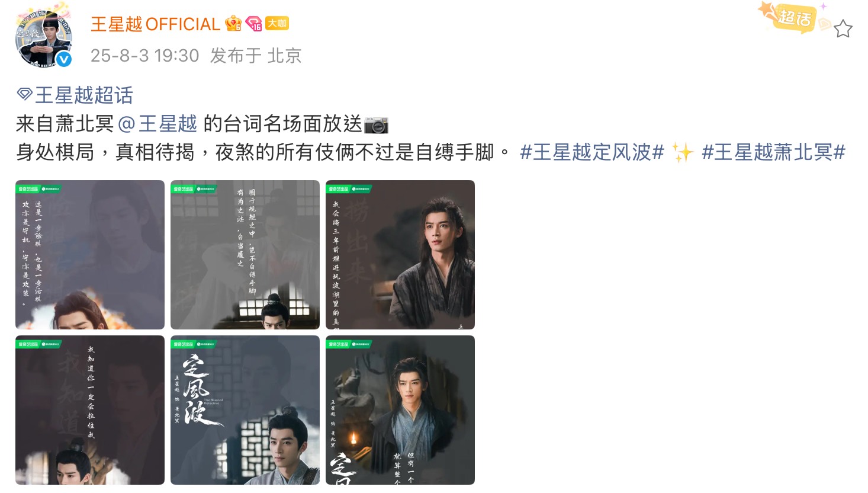
Task: Click the pink diamond level badge
Action: click(x=253, y=24)
